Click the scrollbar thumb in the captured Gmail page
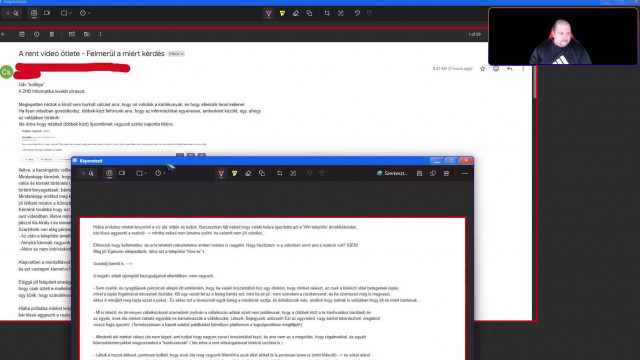The height and width of the screenshot is (360, 640). click(x=535, y=82)
